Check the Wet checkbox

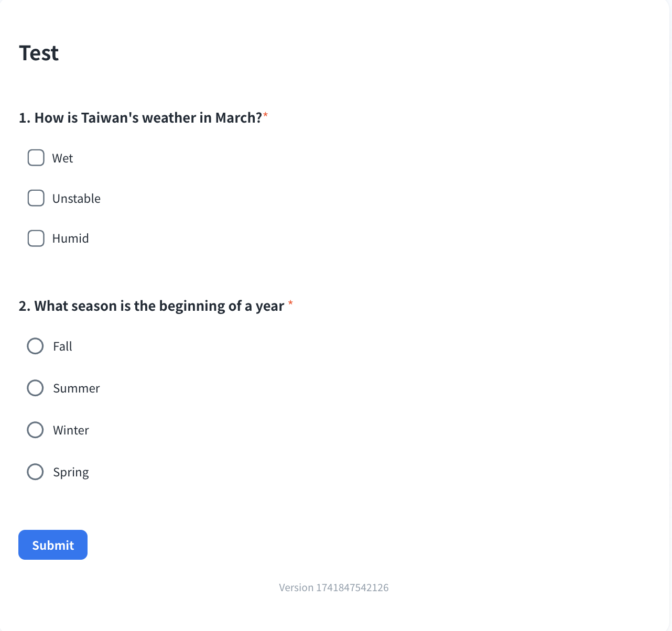36,158
